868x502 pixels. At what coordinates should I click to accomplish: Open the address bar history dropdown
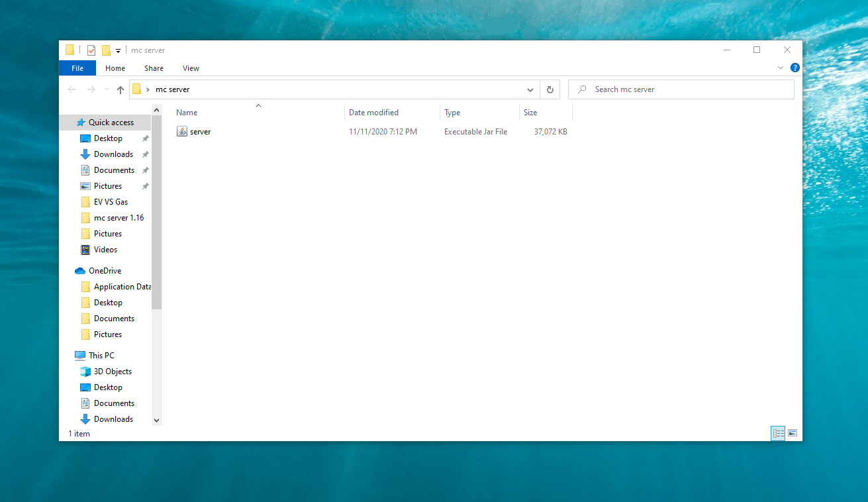[x=530, y=89]
